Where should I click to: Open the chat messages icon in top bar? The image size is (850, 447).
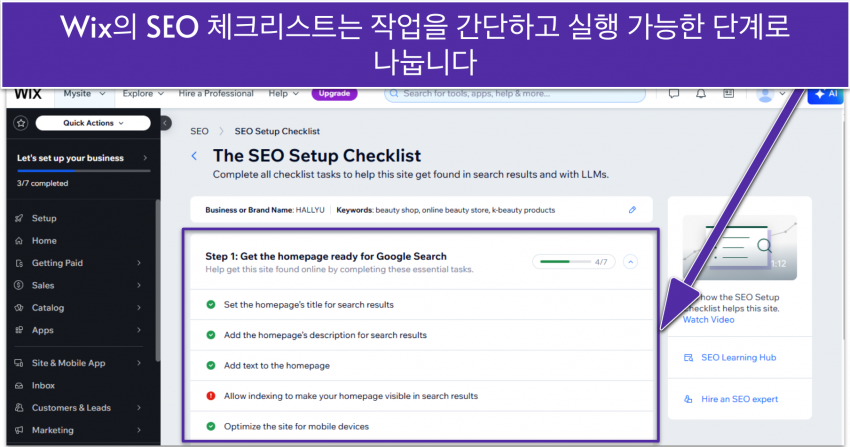674,94
